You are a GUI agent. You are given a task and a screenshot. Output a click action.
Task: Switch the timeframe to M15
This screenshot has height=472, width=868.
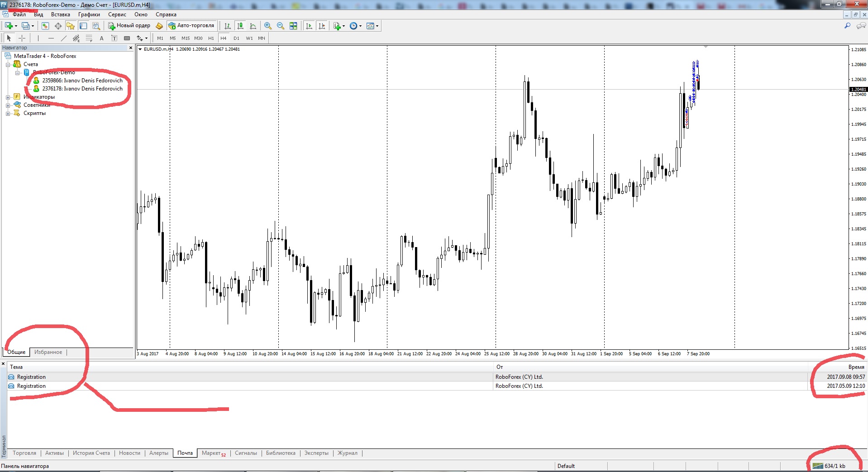click(x=186, y=38)
